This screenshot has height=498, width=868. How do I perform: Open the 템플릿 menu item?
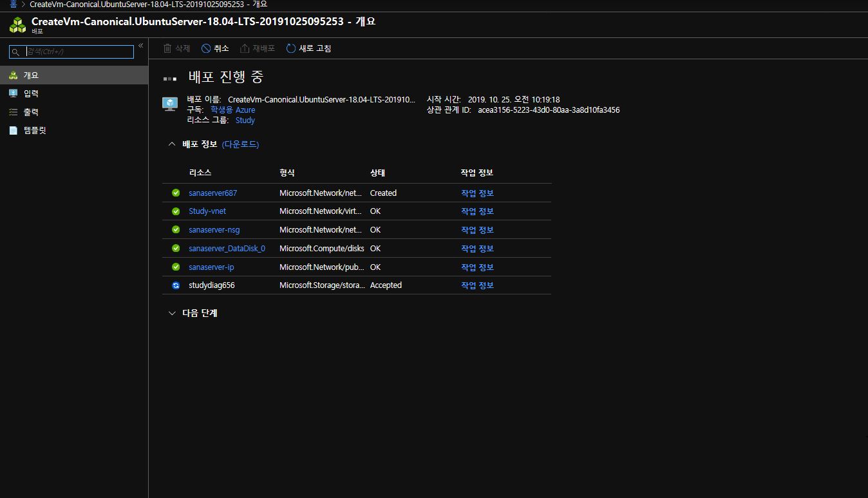coord(74,130)
